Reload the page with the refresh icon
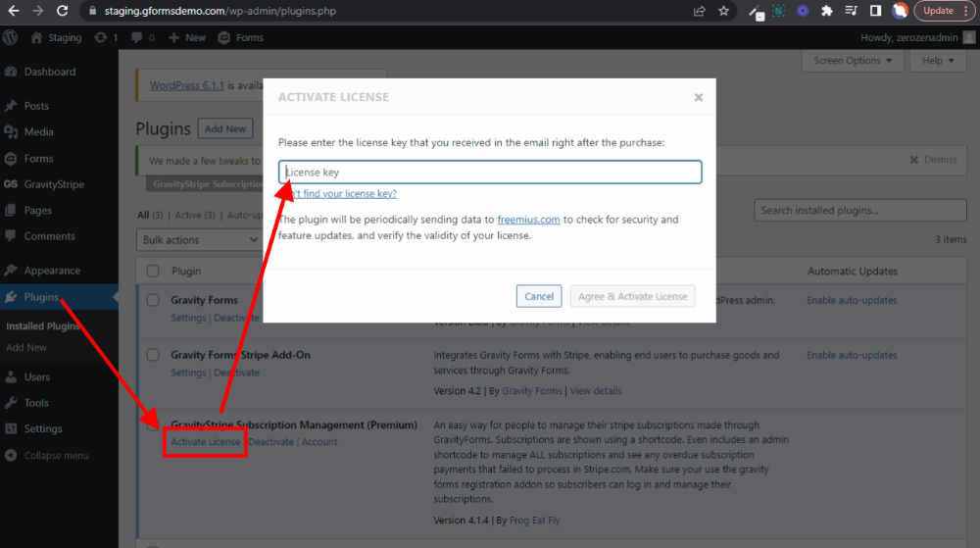This screenshot has height=548, width=980. [62, 11]
